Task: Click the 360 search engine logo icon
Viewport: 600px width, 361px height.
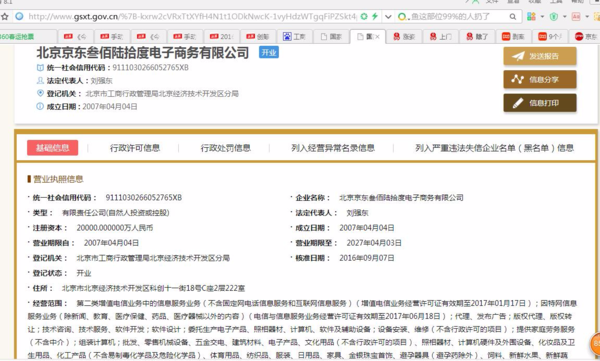Action: coord(402,16)
